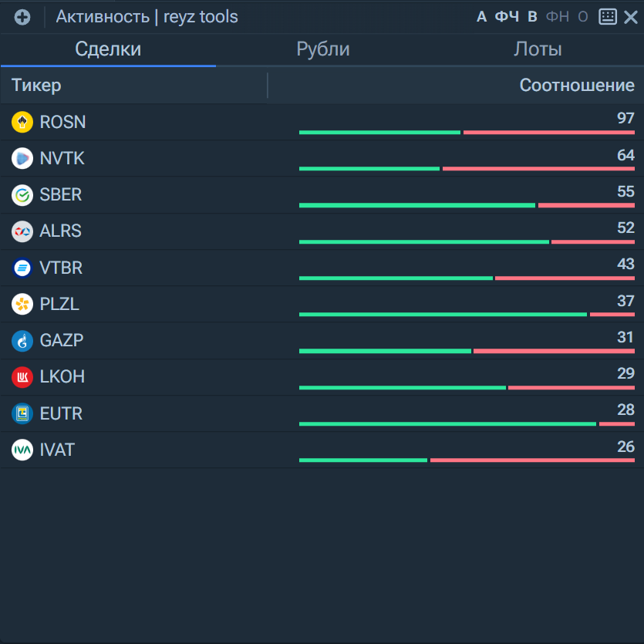This screenshot has width=644, height=644.
Task: Enable the О filter in header
Action: pyautogui.click(x=583, y=17)
